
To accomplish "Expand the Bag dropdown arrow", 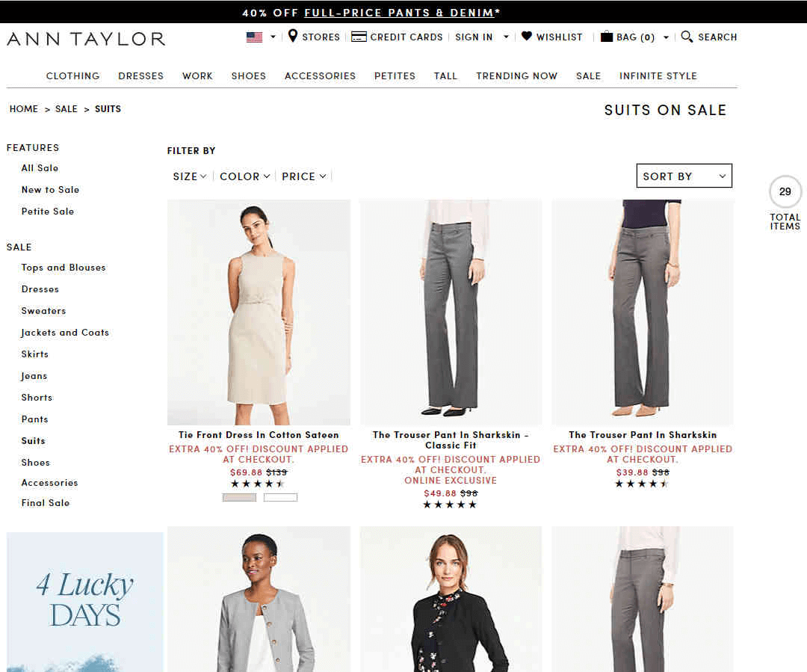I will pyautogui.click(x=667, y=37).
